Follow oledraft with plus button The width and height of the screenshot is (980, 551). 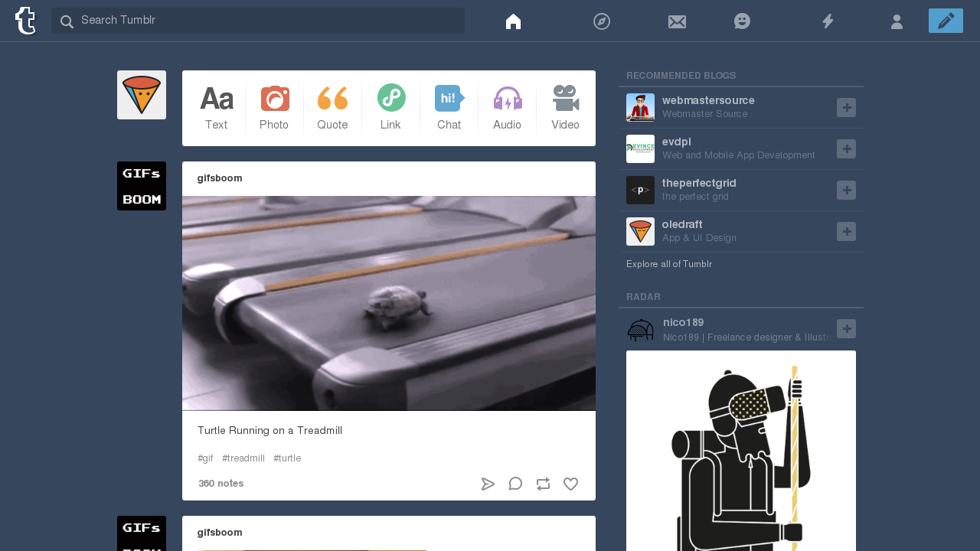[846, 232]
